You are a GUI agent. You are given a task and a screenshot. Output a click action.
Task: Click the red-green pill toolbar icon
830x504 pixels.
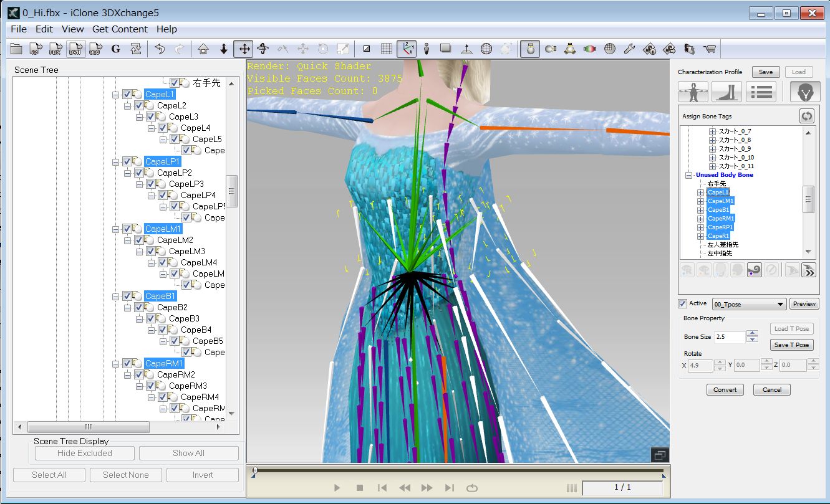coord(590,49)
